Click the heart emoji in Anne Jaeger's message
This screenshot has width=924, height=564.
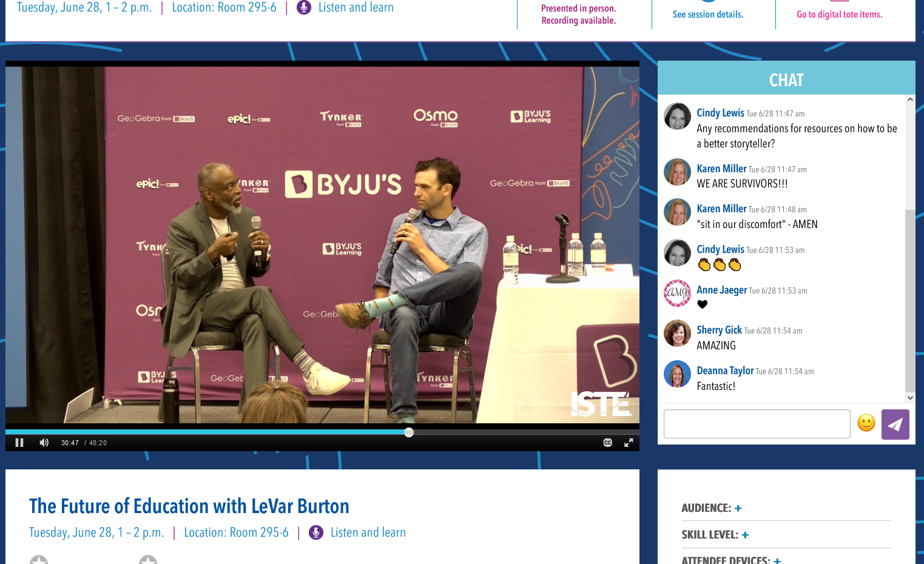pyautogui.click(x=702, y=304)
